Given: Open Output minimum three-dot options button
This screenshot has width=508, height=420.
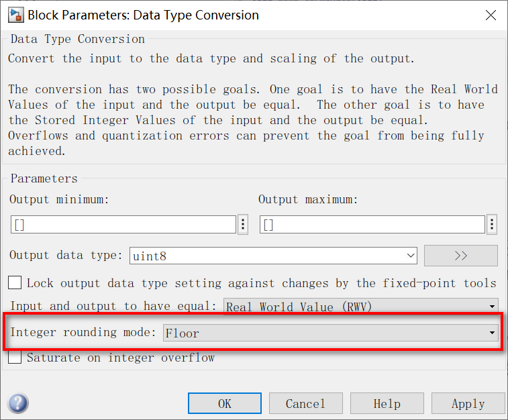Looking at the screenshot, I should 243,224.
